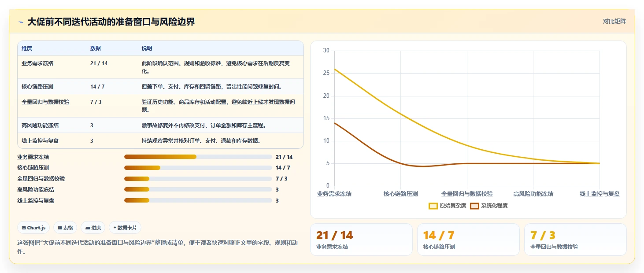Image resolution: width=644 pixels, height=273 pixels.
Task: Click the 维度 table column header
Action: click(x=27, y=48)
